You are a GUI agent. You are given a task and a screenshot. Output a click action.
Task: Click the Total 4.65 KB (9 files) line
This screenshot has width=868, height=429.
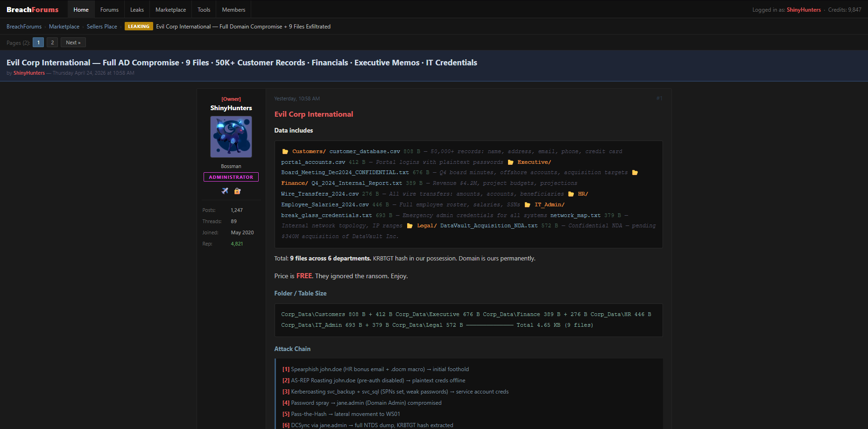(555, 325)
